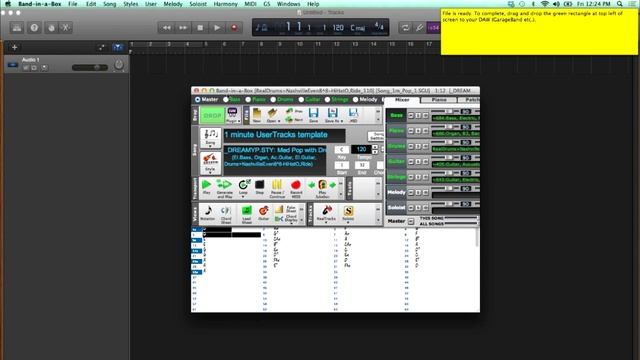Click the Play Jukebox icon
This screenshot has width=640, height=360.
click(x=322, y=188)
